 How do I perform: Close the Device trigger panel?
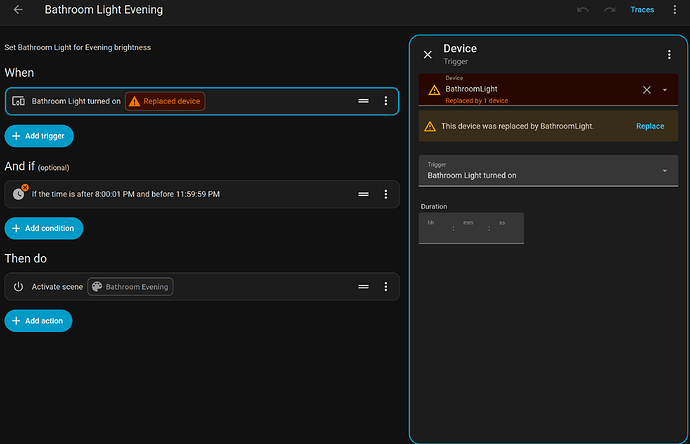coord(428,55)
